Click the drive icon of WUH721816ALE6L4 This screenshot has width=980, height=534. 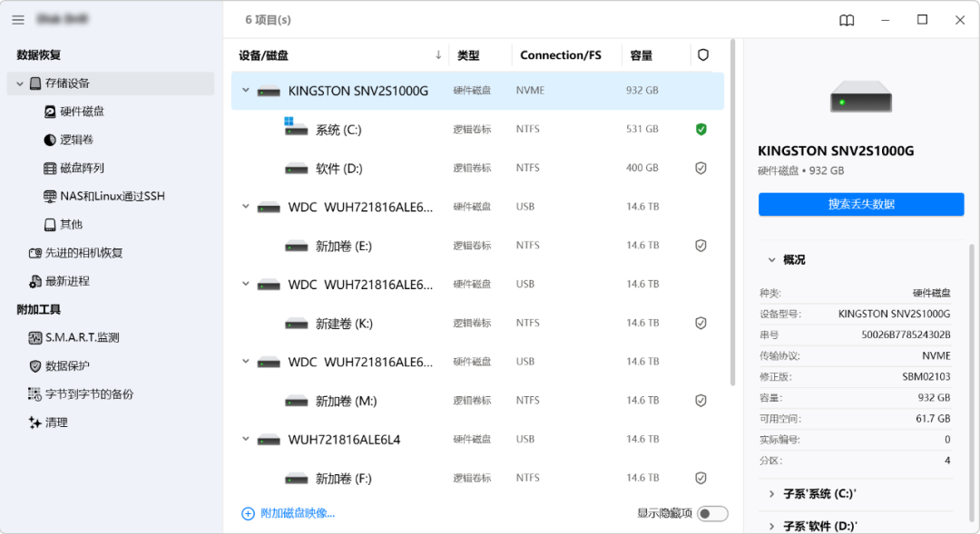point(269,441)
